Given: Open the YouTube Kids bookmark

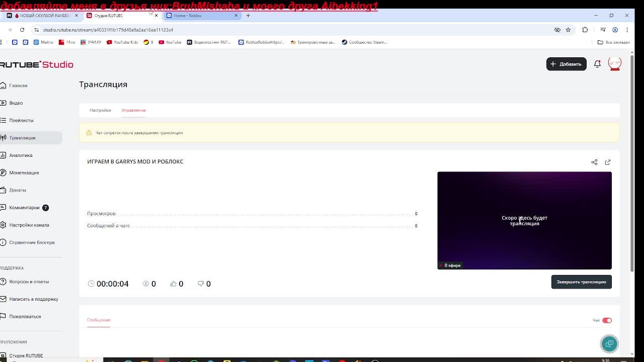Looking at the screenshot, I should pos(122,42).
